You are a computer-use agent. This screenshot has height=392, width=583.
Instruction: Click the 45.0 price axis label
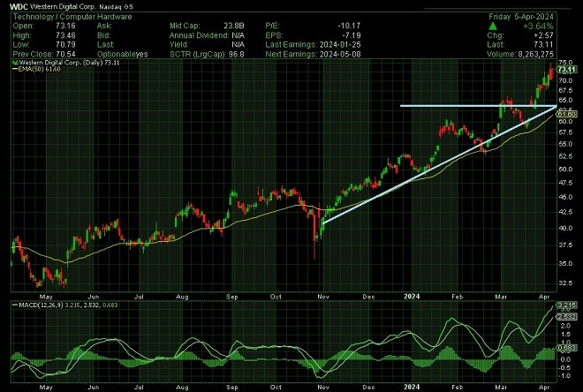[565, 197]
